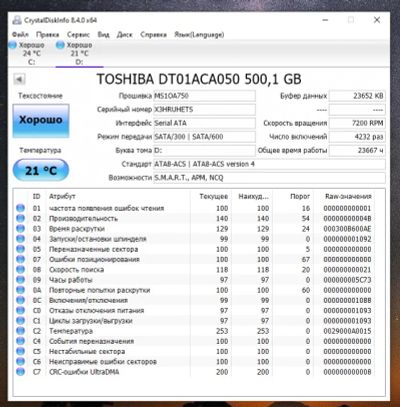Click status orb next to Часы работы row
Screen dimensions: 400x407
(20, 280)
